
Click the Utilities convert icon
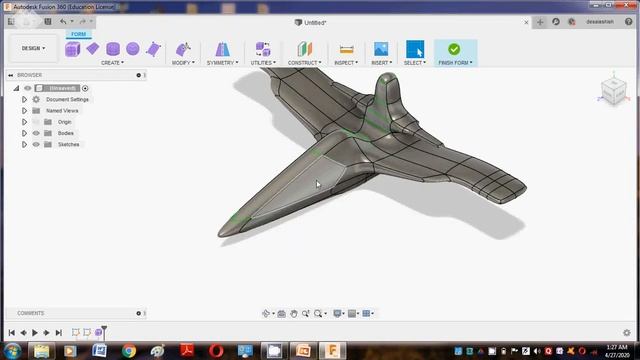click(x=263, y=49)
